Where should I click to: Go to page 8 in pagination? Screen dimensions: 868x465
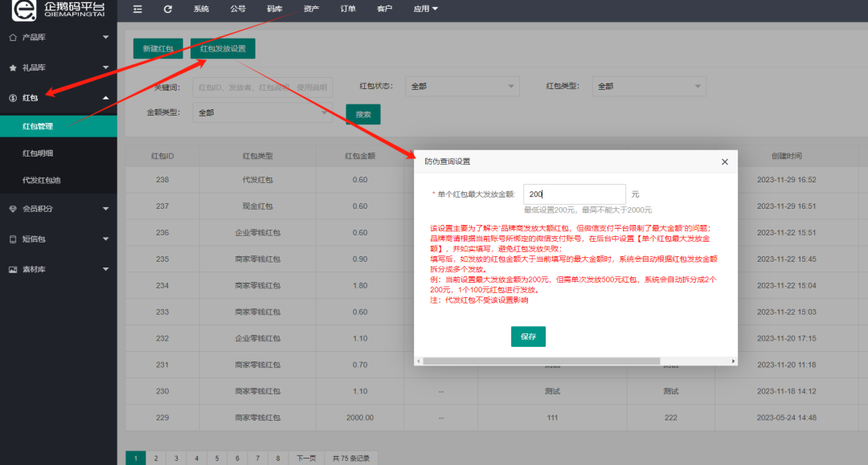tap(278, 458)
